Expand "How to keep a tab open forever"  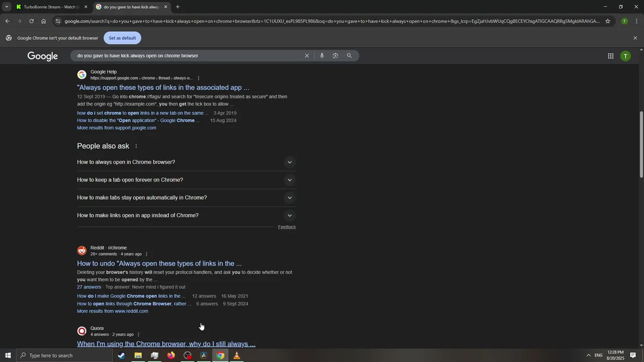(186, 180)
